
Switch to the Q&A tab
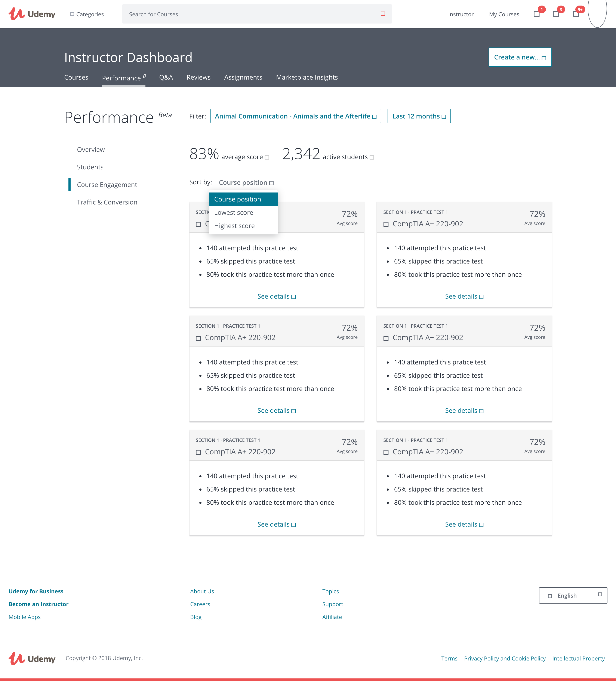pos(166,77)
